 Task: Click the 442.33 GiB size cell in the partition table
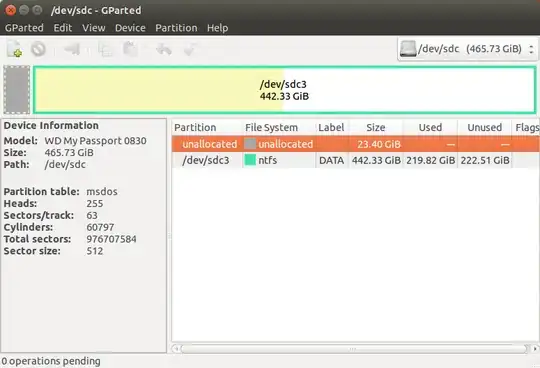tap(376, 160)
